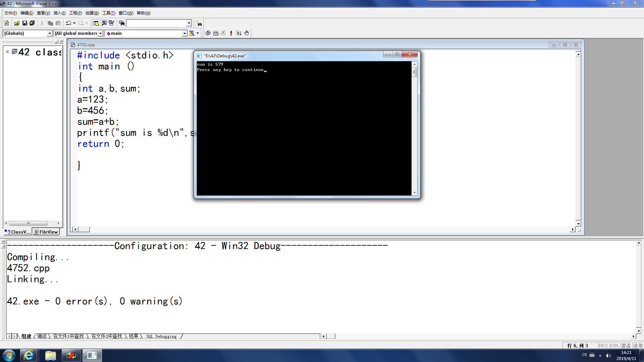Screen dimensions: 644x362
Task: Toggle the Workspace window icon
Action: point(96,23)
